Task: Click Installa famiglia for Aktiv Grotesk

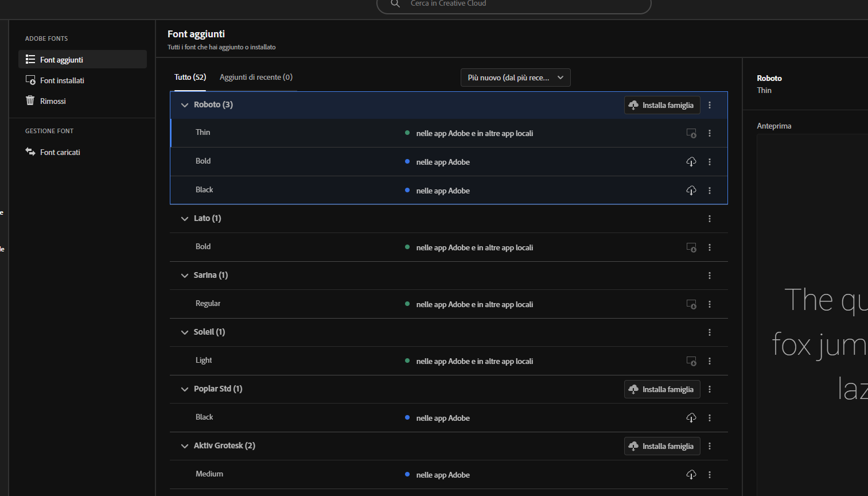Action: 662,446
